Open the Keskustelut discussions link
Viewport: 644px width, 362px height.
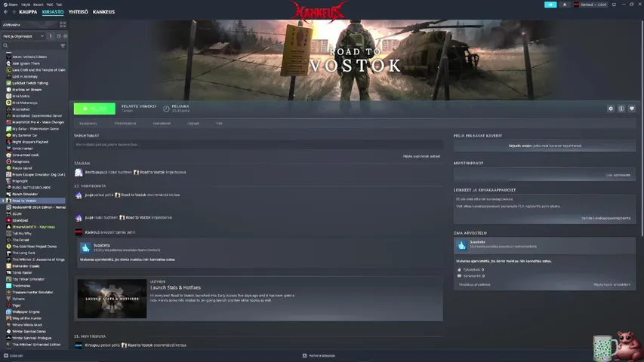(x=162, y=123)
